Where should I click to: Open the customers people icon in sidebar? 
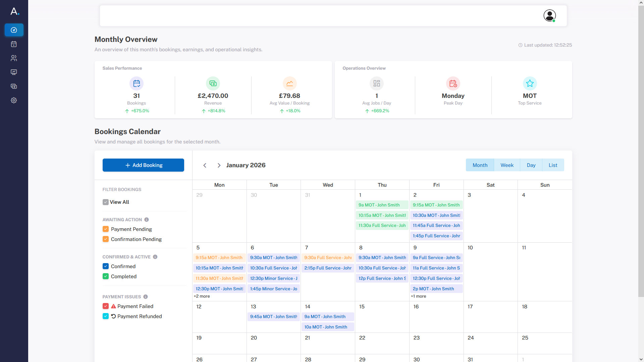[x=14, y=58]
